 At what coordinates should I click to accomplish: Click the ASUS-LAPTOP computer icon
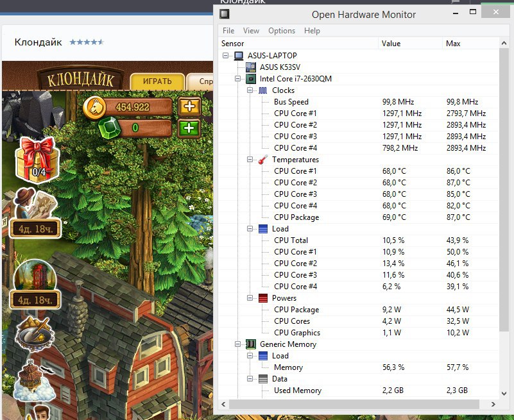239,56
